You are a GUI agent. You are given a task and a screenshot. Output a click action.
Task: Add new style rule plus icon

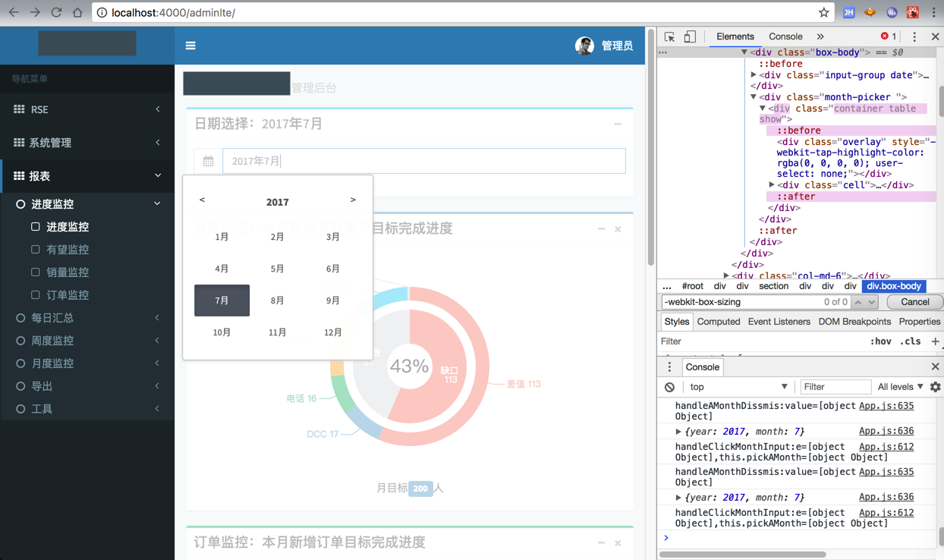click(935, 341)
